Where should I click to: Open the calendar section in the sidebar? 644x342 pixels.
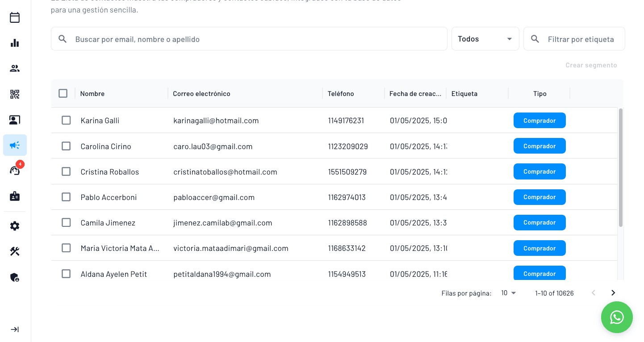point(15,17)
